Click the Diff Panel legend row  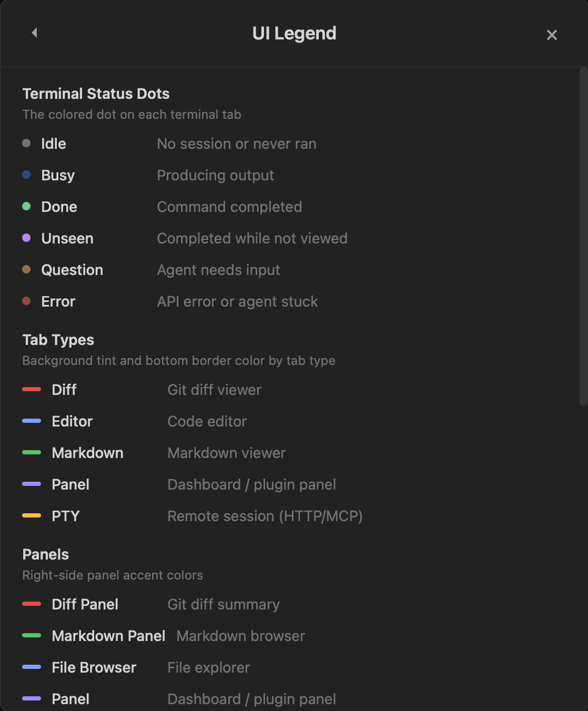coord(85,604)
